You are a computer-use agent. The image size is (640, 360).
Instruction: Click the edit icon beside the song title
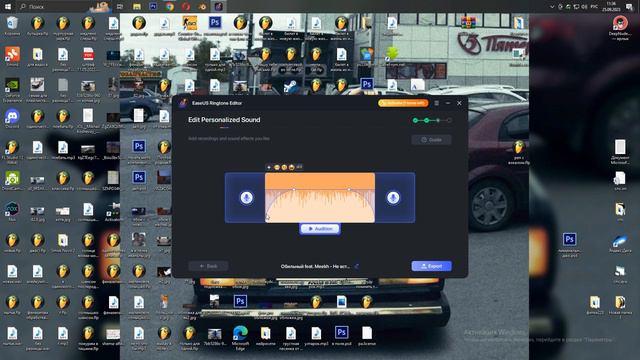pos(356,266)
